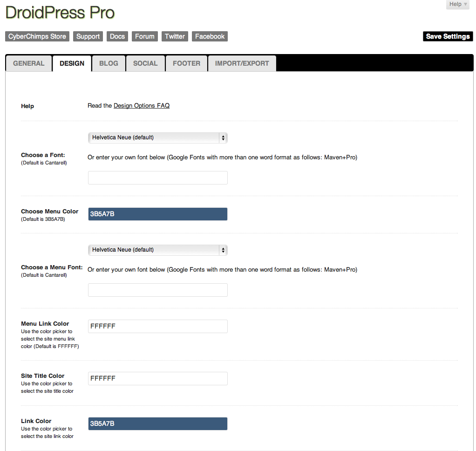This screenshot has width=476, height=451.
Task: Select the DESIGN tab
Action: [72, 63]
